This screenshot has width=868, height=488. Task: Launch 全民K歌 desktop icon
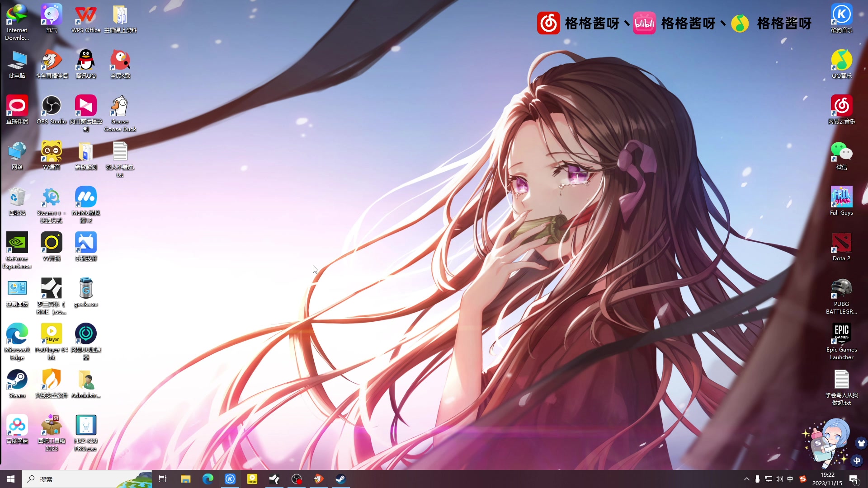(120, 64)
